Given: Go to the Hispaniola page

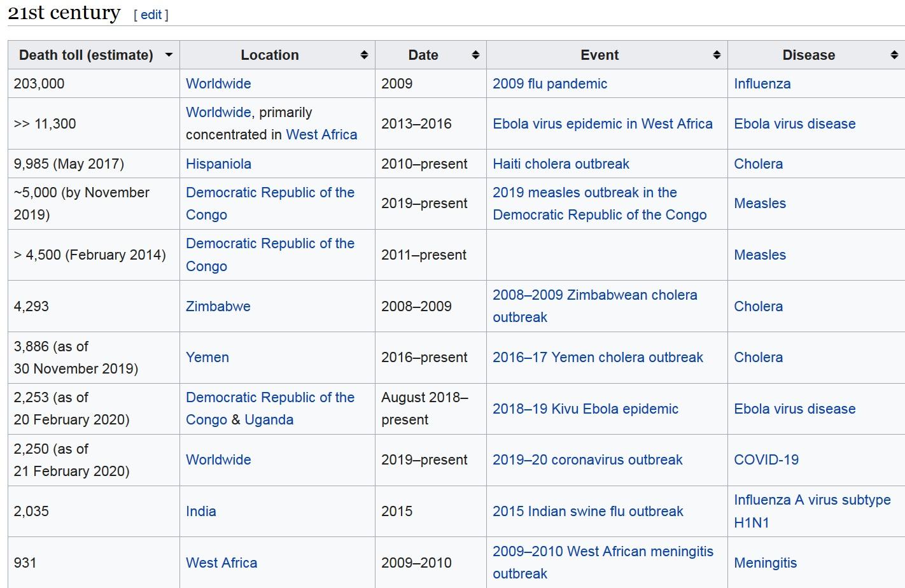Looking at the screenshot, I should (x=218, y=164).
